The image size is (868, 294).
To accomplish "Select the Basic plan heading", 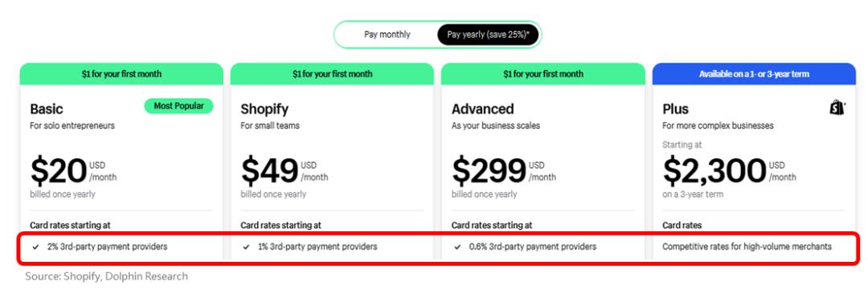I will pyautogui.click(x=47, y=108).
